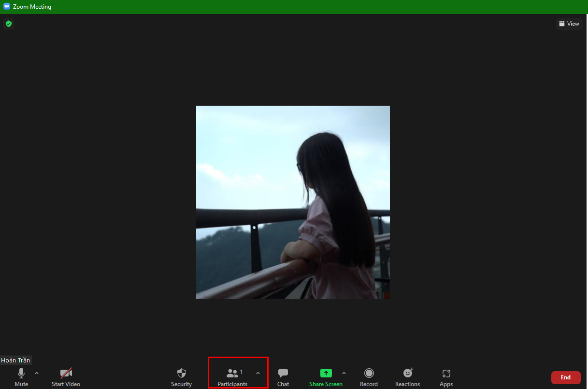Viewport: 588px width, 389px height.
Task: Share your screen
Action: pyautogui.click(x=326, y=376)
